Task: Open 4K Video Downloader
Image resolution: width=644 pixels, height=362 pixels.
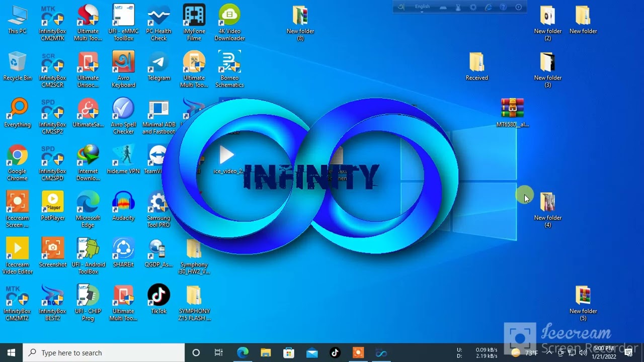Action: pyautogui.click(x=229, y=23)
